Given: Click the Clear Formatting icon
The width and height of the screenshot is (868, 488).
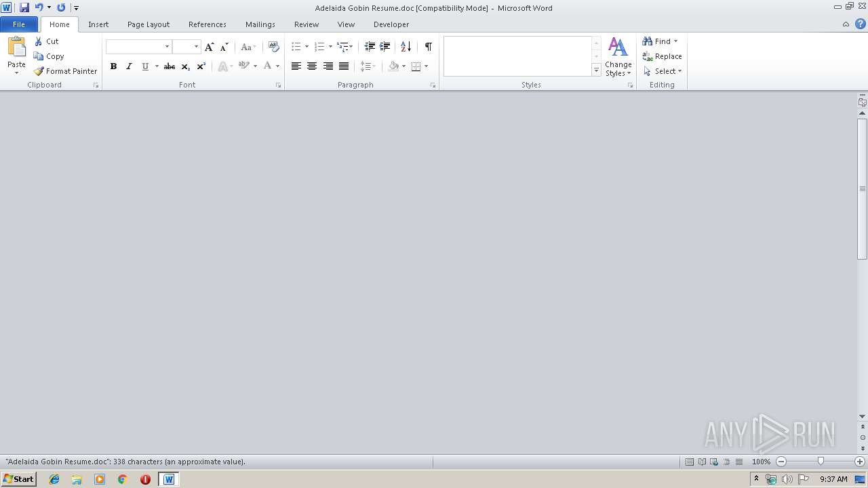Looking at the screenshot, I should pyautogui.click(x=273, y=47).
